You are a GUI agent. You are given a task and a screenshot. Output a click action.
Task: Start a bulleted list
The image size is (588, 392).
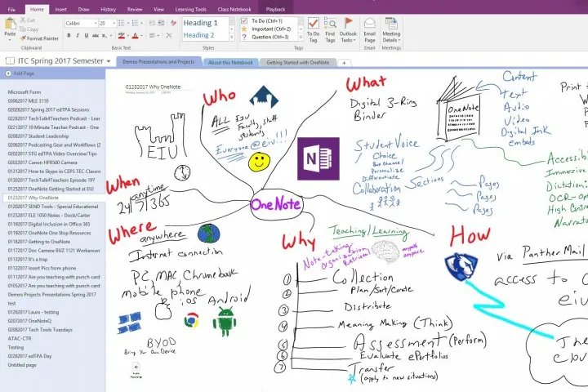point(121,23)
